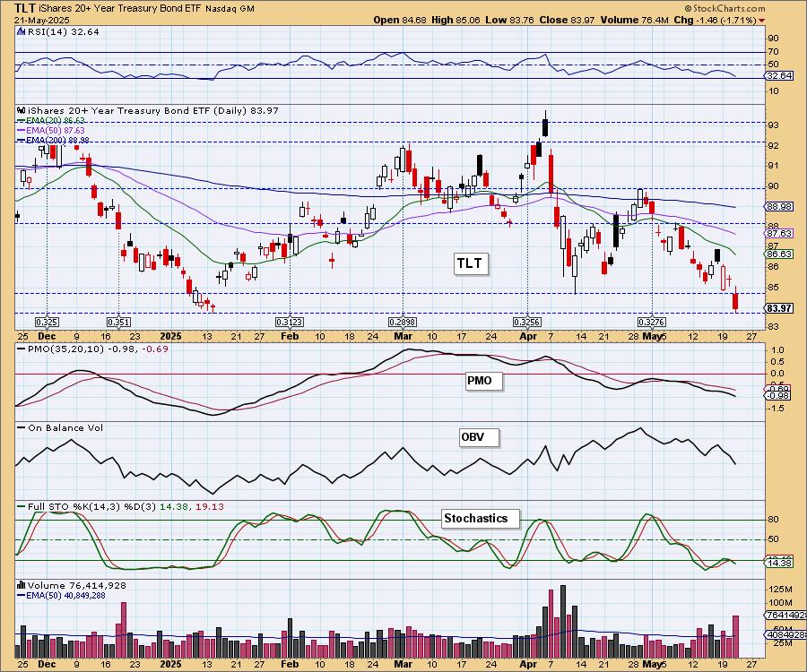Viewport: 807px width, 672px height.
Task: Click the 'Open 84.68' value
Action: pyautogui.click(x=400, y=20)
